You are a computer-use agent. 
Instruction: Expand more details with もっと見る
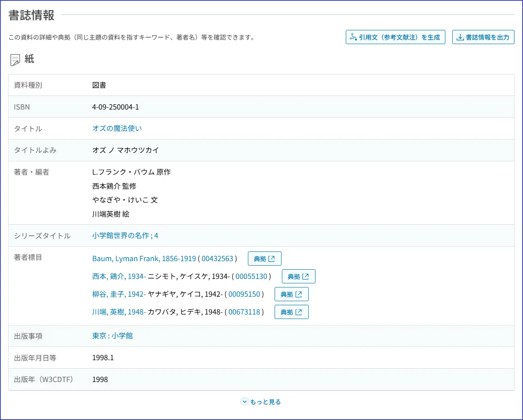point(265,402)
